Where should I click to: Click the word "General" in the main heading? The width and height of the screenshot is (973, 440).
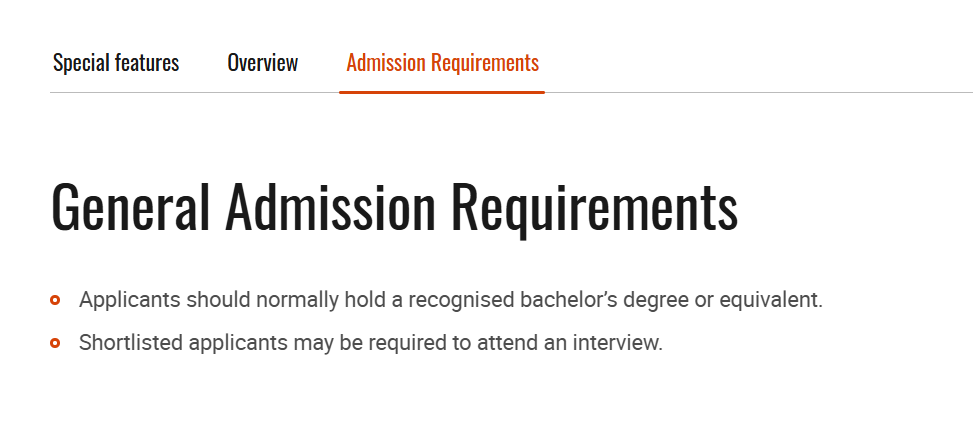pyautogui.click(x=130, y=208)
